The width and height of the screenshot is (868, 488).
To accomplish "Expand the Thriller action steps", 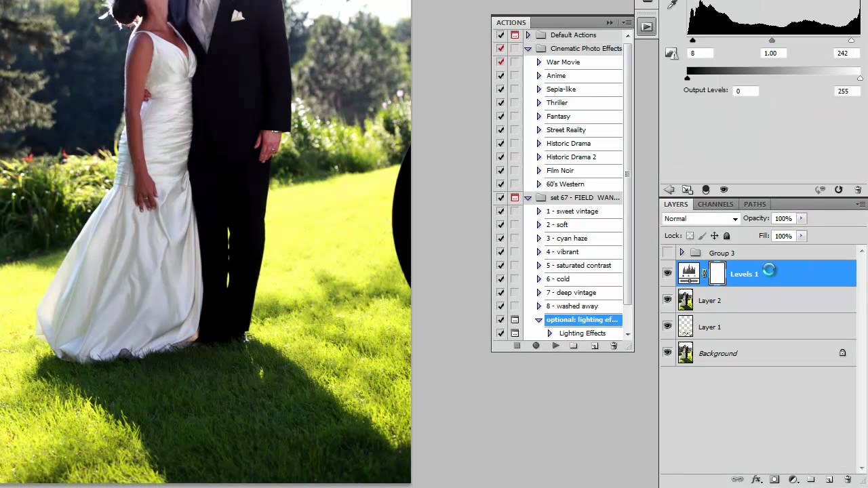I will point(539,102).
